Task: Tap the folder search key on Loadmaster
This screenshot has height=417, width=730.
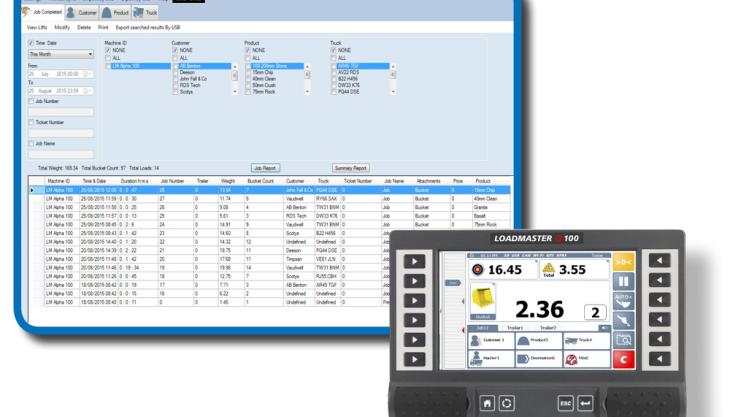Action: (x=623, y=340)
